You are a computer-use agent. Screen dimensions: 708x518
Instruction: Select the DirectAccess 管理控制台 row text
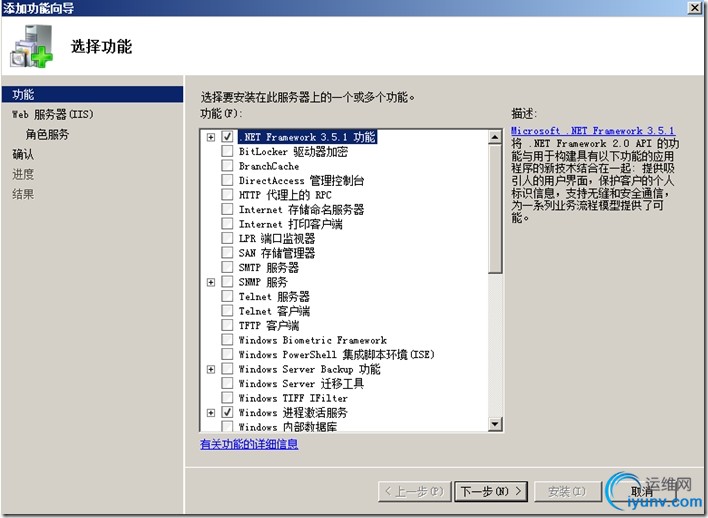(x=301, y=180)
